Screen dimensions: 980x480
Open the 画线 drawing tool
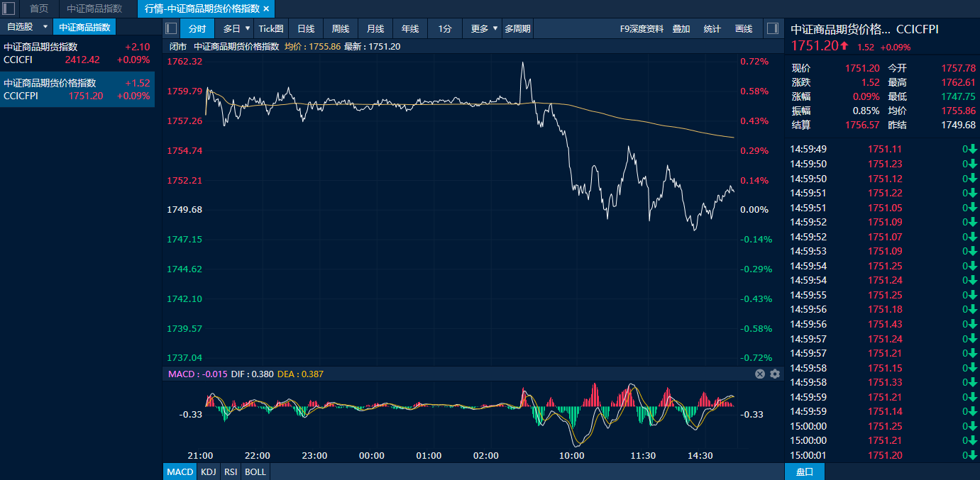pos(744,28)
